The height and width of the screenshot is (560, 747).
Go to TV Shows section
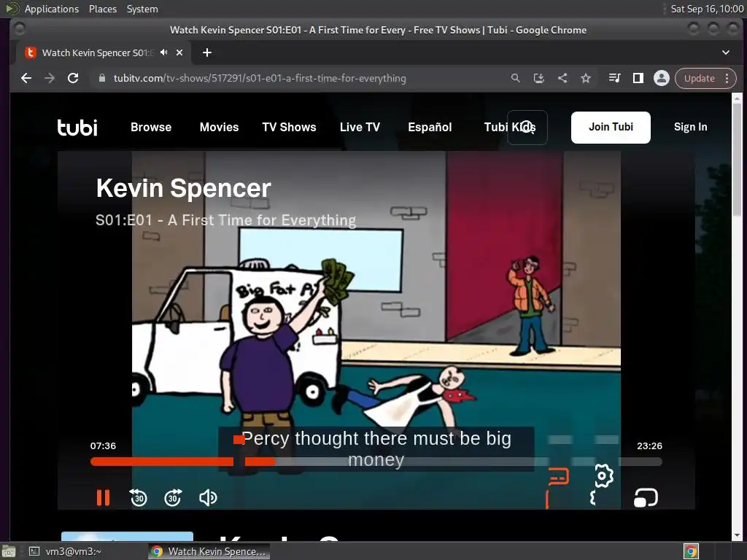pyautogui.click(x=289, y=127)
